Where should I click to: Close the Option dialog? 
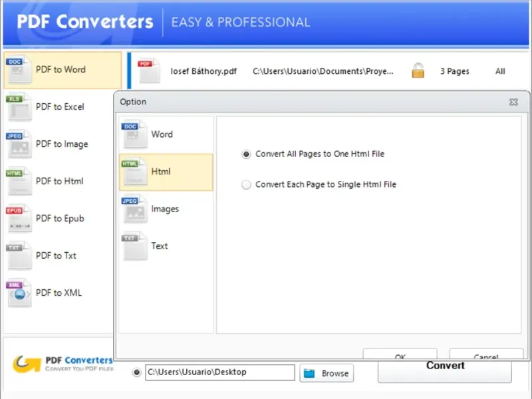[x=513, y=102]
